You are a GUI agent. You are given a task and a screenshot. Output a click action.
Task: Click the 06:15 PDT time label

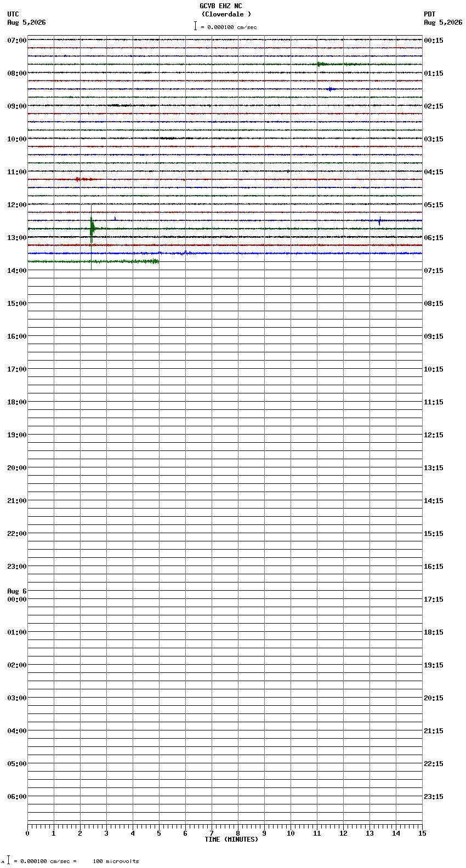point(434,238)
